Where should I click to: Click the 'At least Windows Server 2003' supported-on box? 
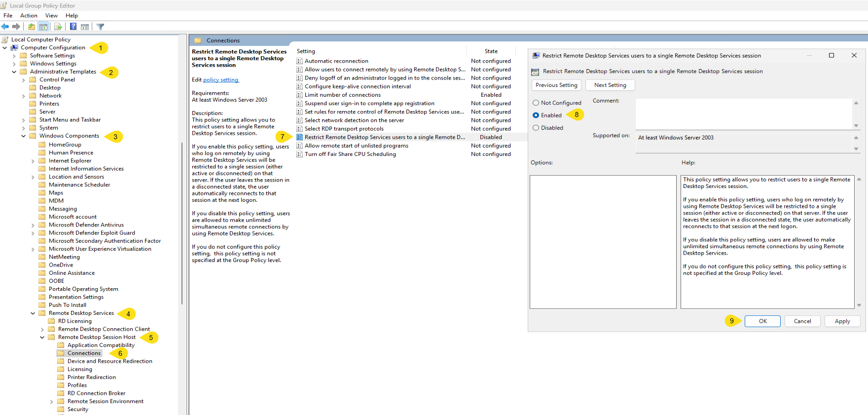pos(744,143)
